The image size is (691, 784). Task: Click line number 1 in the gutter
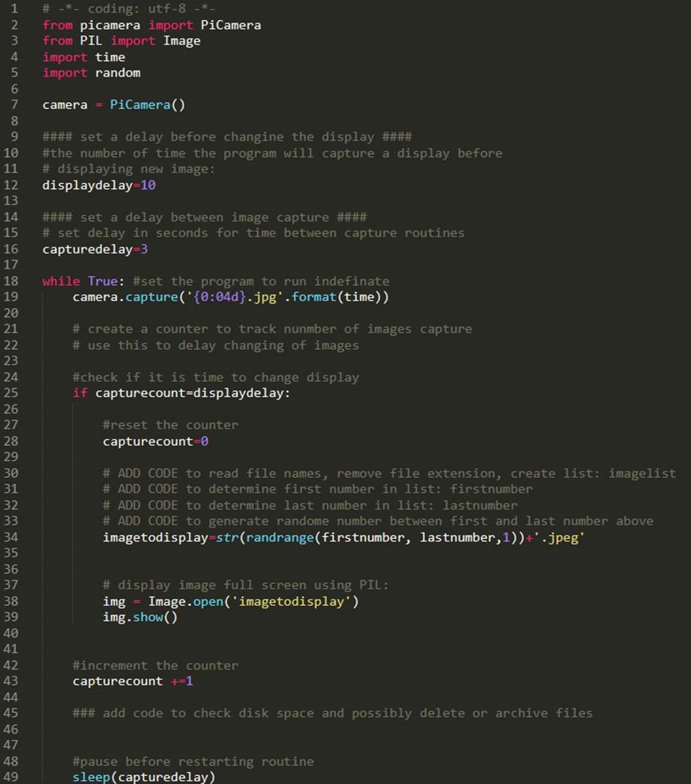pyautogui.click(x=13, y=9)
